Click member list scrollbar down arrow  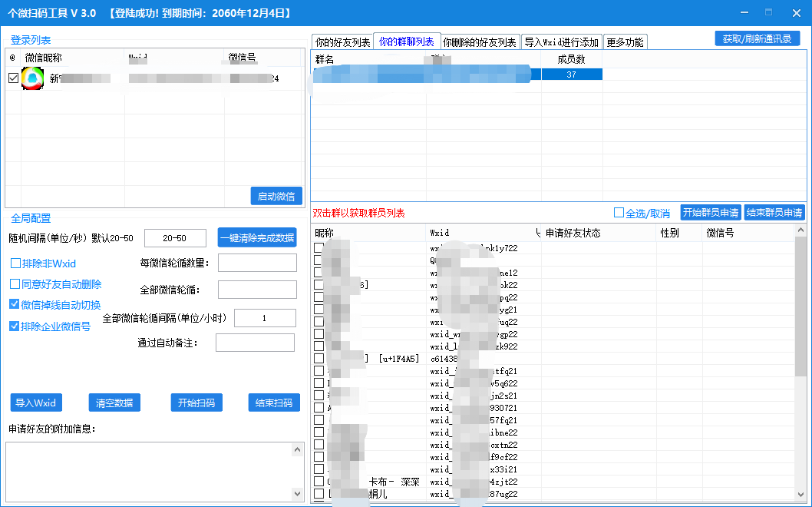[x=800, y=495]
